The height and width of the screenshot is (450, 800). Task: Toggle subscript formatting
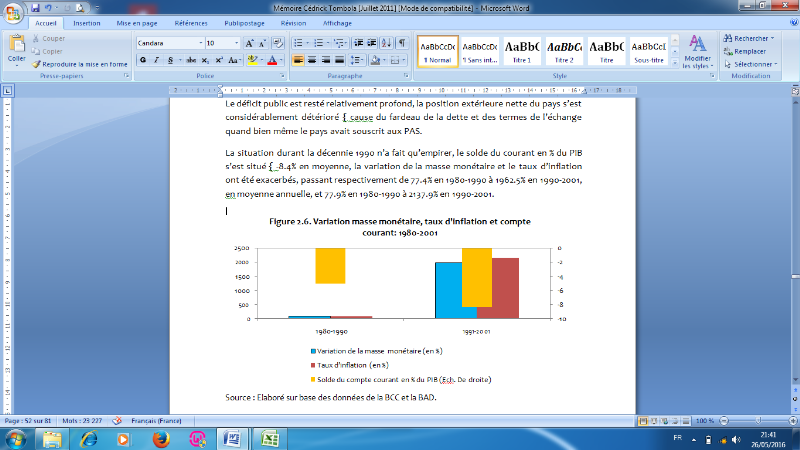(205, 60)
